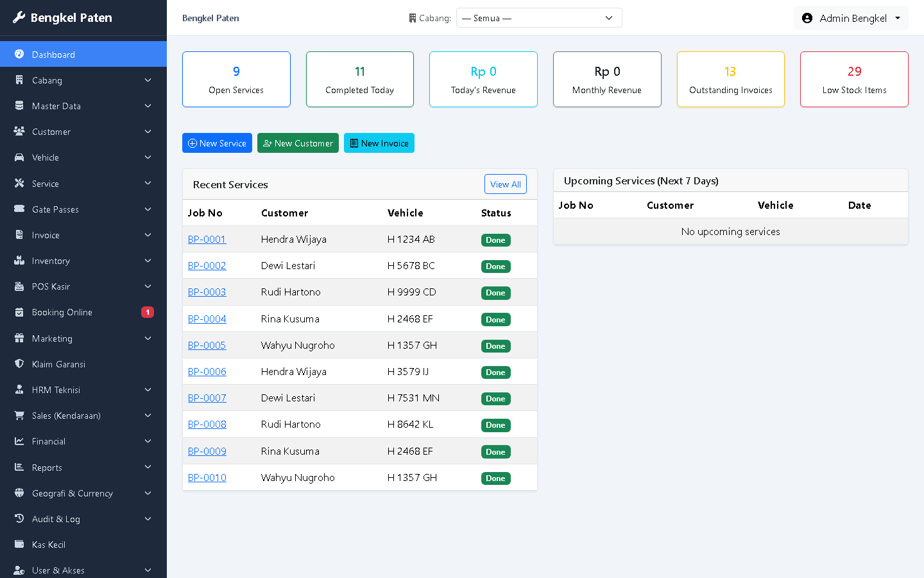Click the Kas Kecil wallet icon
924x578 pixels.
pos(19,545)
